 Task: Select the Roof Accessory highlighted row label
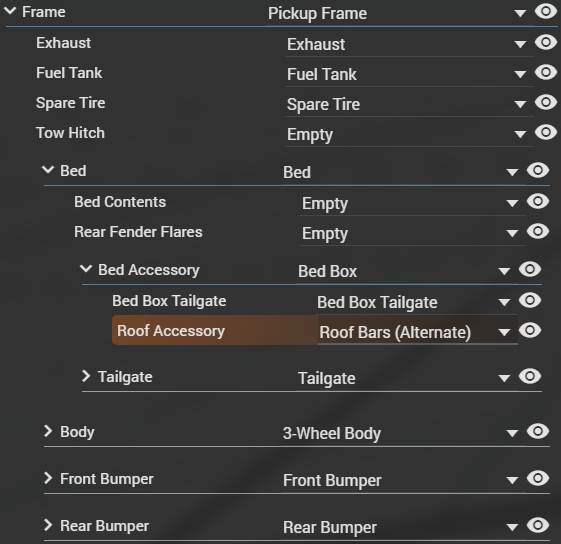[171, 331]
